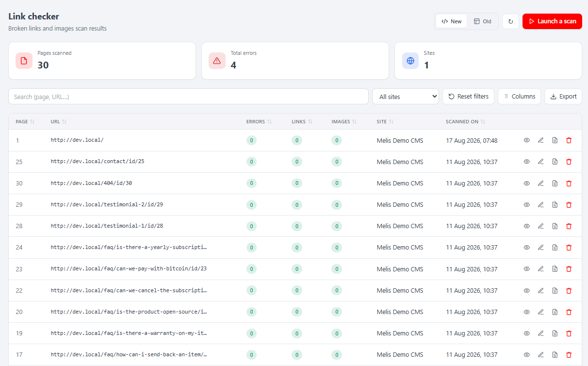Launch a scan
This screenshot has height=366, width=588.
click(552, 21)
